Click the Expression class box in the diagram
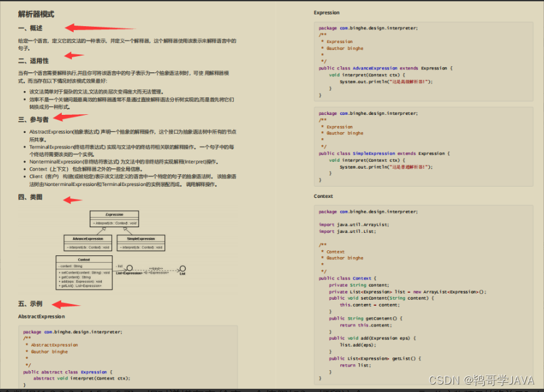The height and width of the screenshot is (392, 544). (x=114, y=218)
